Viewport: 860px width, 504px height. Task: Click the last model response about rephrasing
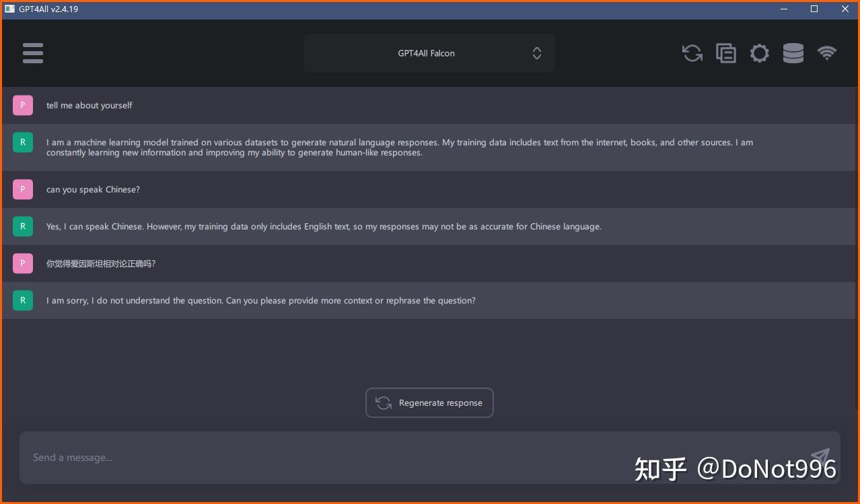(x=260, y=300)
